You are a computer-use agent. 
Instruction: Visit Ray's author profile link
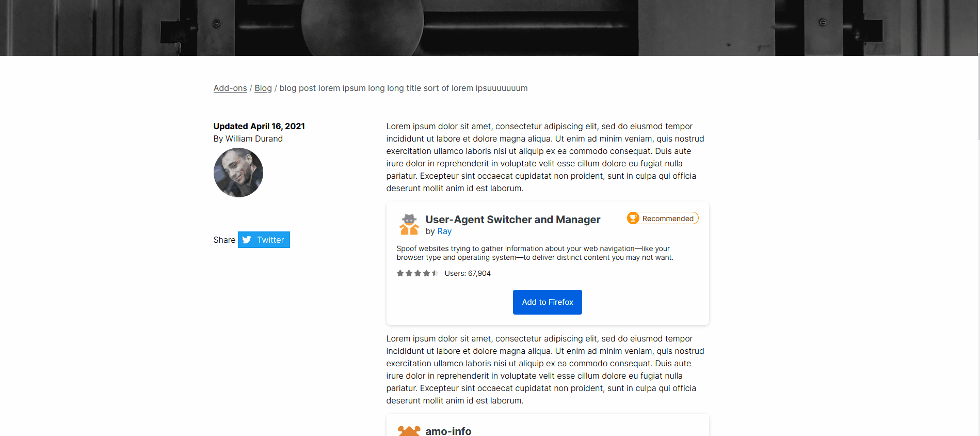click(444, 231)
